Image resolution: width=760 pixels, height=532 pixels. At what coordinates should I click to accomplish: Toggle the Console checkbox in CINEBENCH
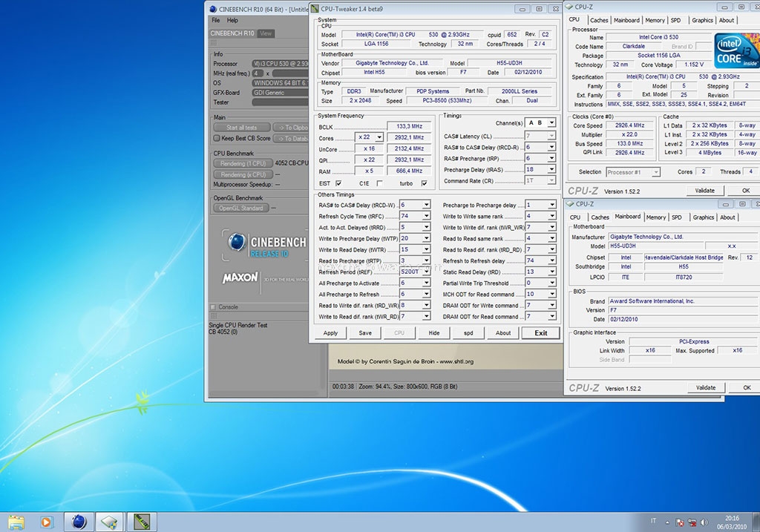[213, 307]
